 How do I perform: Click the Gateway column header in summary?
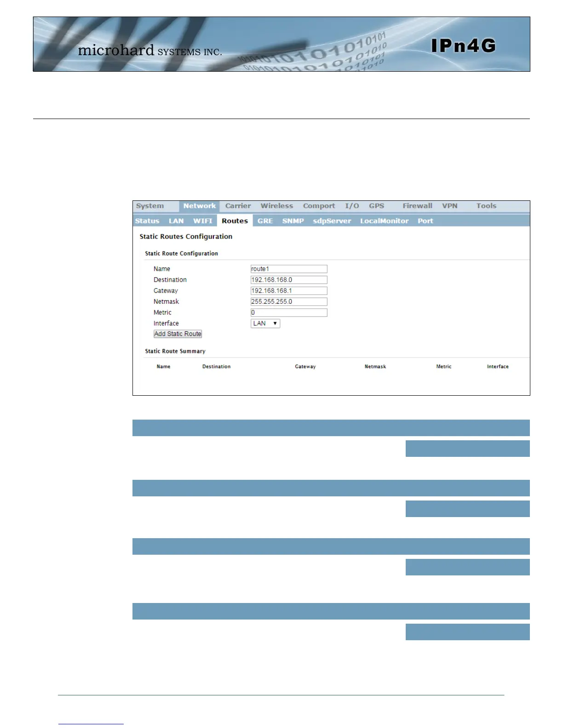point(305,367)
